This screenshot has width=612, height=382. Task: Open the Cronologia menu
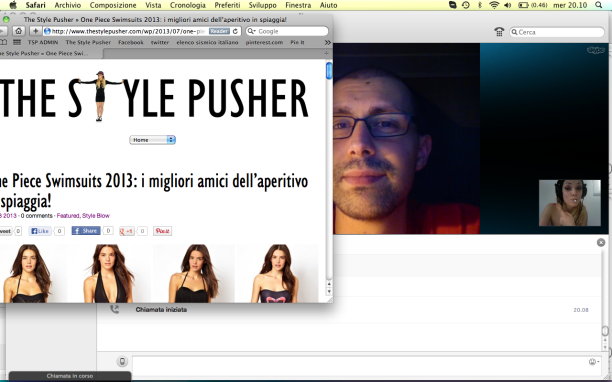pos(188,5)
